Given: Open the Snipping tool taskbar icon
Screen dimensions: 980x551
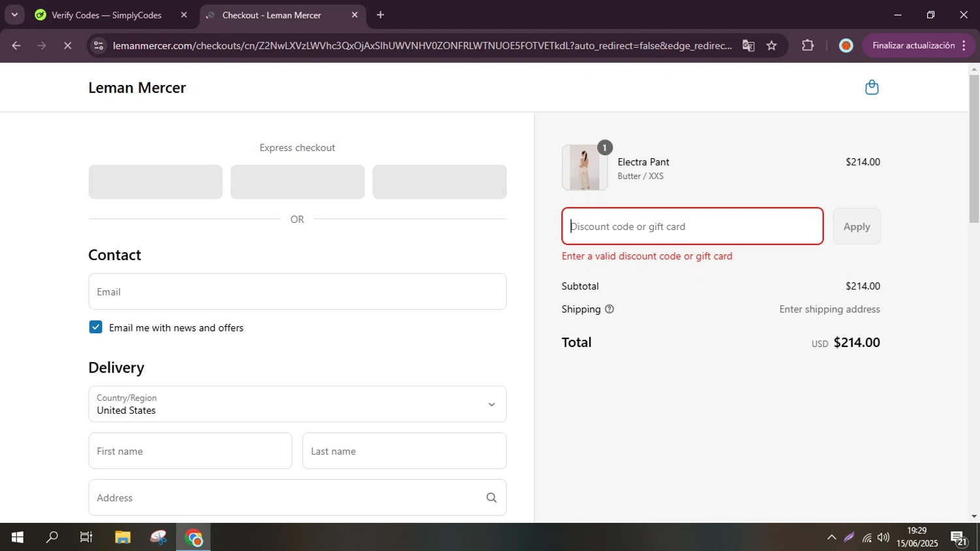Looking at the screenshot, I should click(158, 537).
